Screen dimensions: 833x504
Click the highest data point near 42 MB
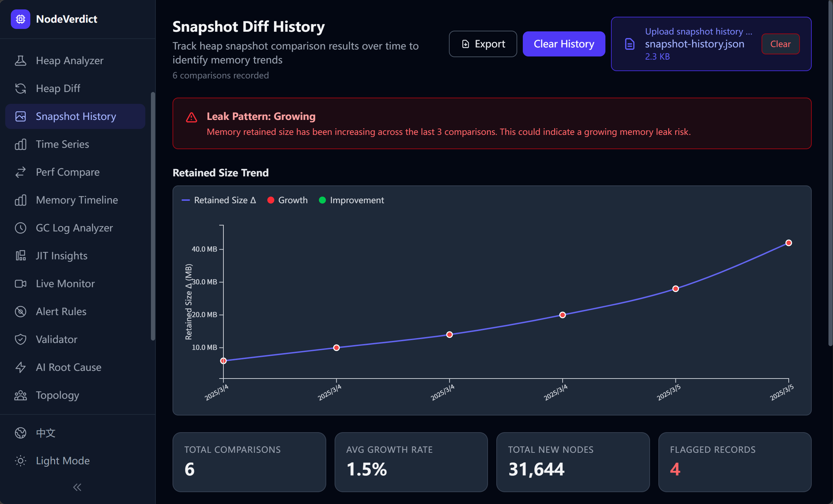click(x=789, y=243)
